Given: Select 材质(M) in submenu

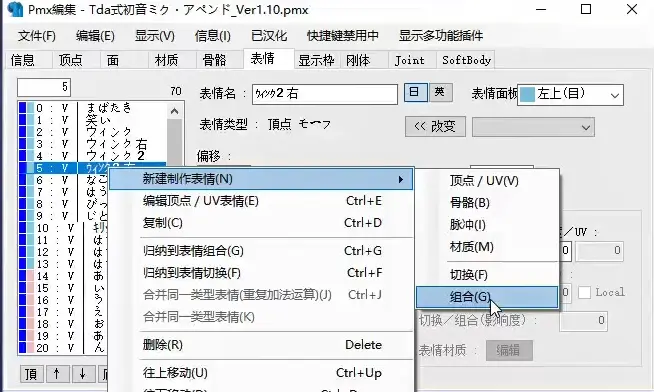Looking at the screenshot, I should click(487, 247).
